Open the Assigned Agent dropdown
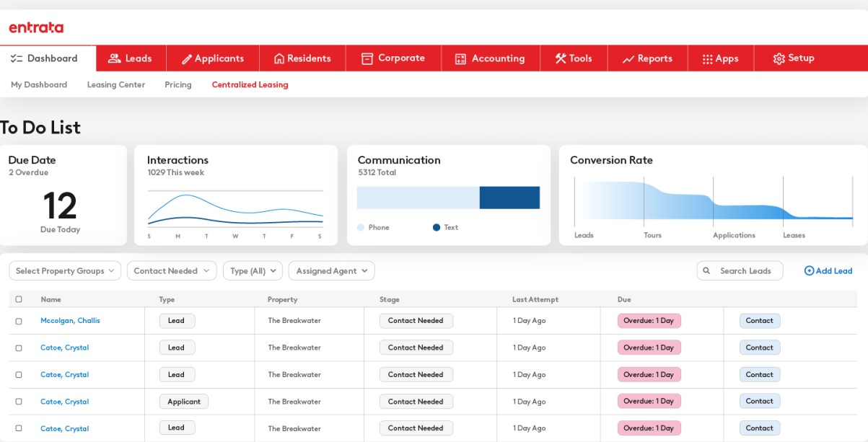This screenshot has width=868, height=442. tap(331, 270)
